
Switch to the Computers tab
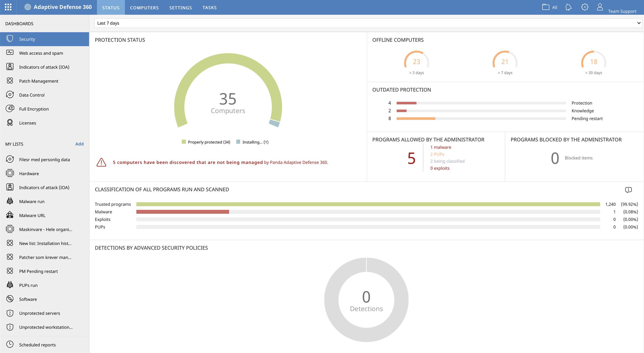[144, 8]
